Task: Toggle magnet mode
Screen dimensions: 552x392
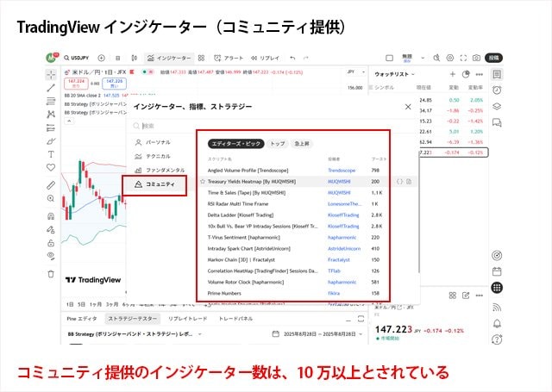Action: click(51, 216)
